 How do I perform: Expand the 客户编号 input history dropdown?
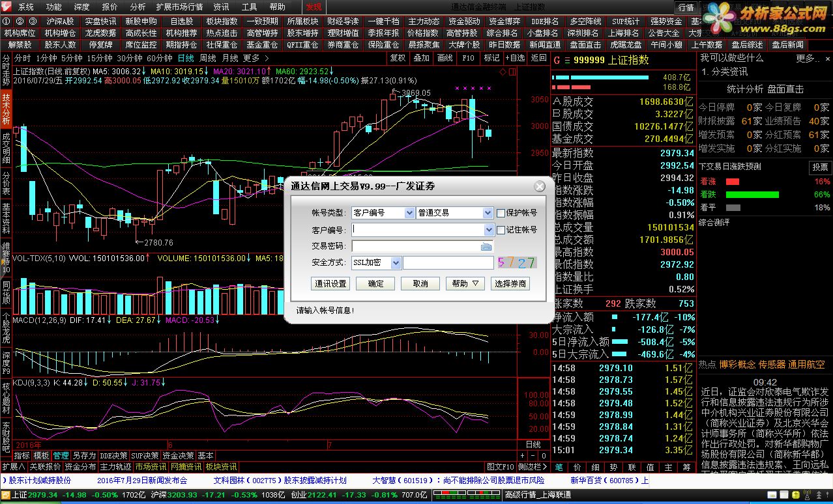pyautogui.click(x=490, y=230)
